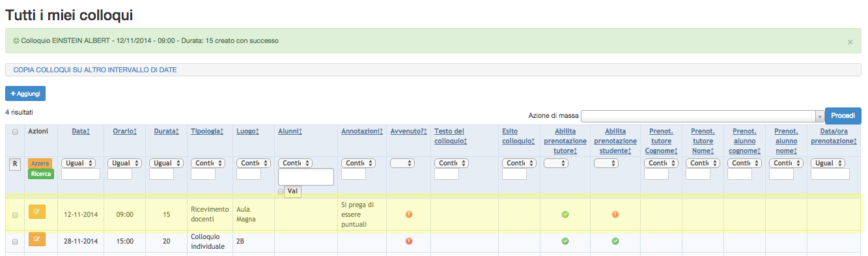Click red Avvenuto status icon for 28-11-2014
This screenshot has height=256, width=868.
tap(409, 240)
